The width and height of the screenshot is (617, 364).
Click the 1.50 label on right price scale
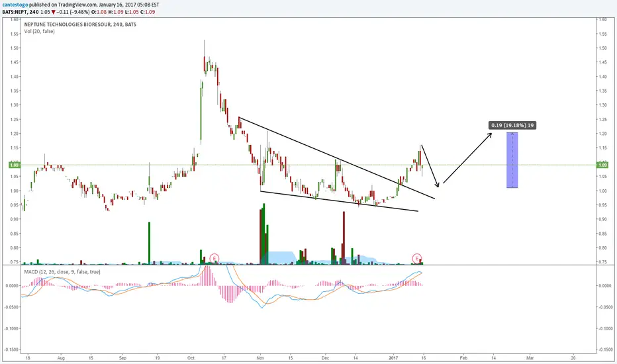(602, 48)
